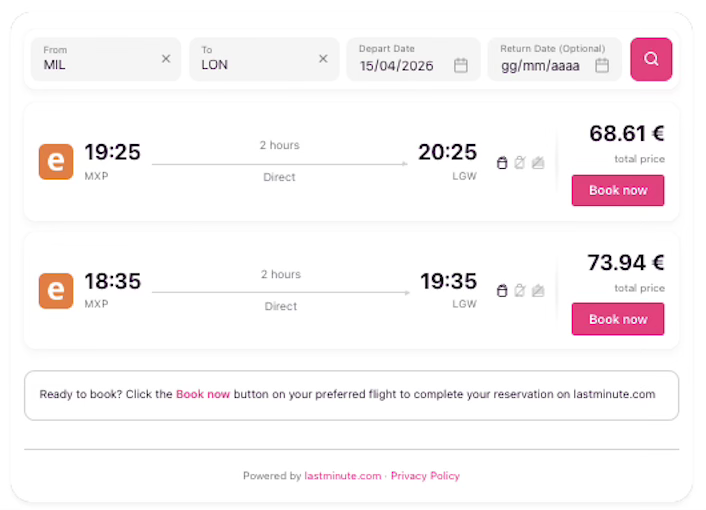706x510 pixels.
Task: Open the Depart Date calendar icon
Action: coord(461,65)
